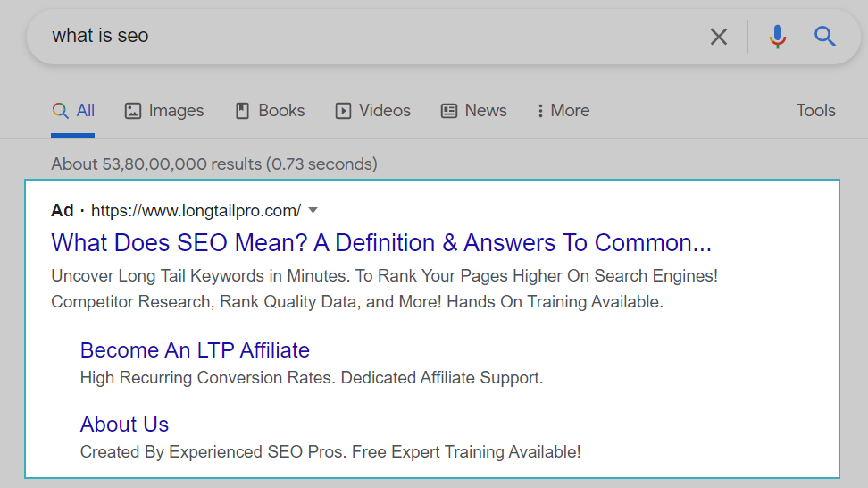The image size is (868, 488).
Task: Click the longtailpro.com ad URL
Action: (x=196, y=211)
